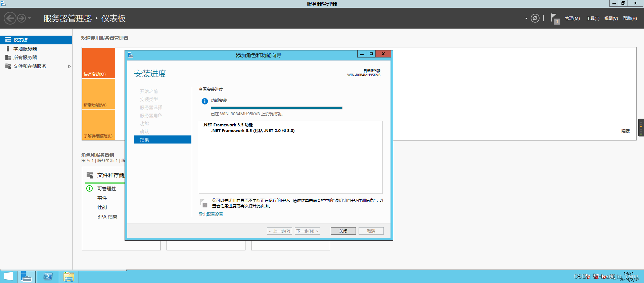Click the 关闭 button in the wizard
The width and height of the screenshot is (644, 283).
click(343, 231)
